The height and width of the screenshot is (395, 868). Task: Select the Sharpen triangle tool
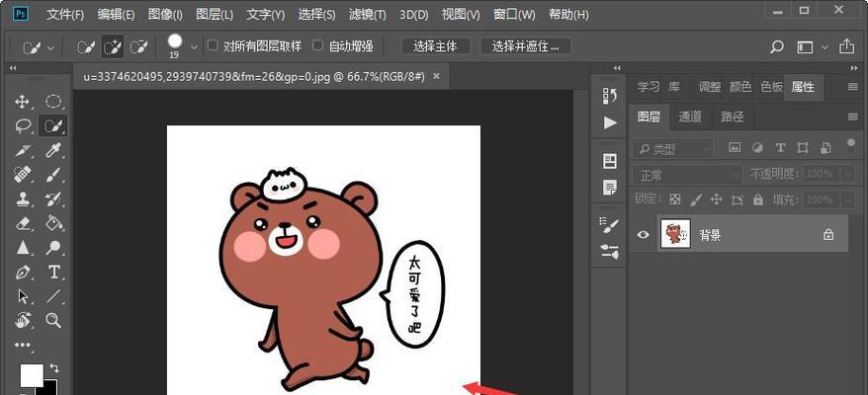point(22,247)
